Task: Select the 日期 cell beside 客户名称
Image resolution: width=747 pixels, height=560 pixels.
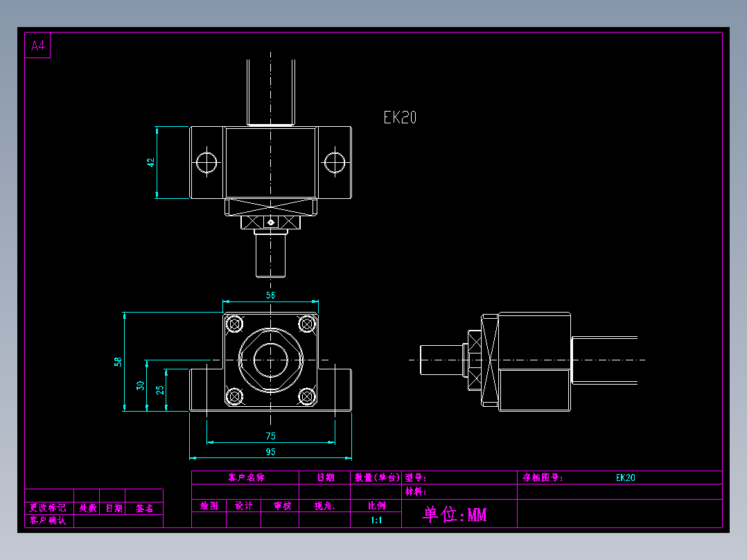Action: (x=326, y=478)
